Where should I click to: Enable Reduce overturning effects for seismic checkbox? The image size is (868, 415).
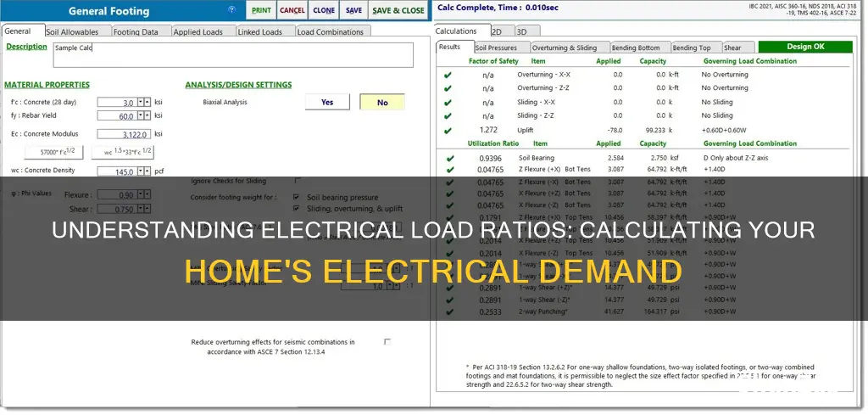tap(387, 342)
